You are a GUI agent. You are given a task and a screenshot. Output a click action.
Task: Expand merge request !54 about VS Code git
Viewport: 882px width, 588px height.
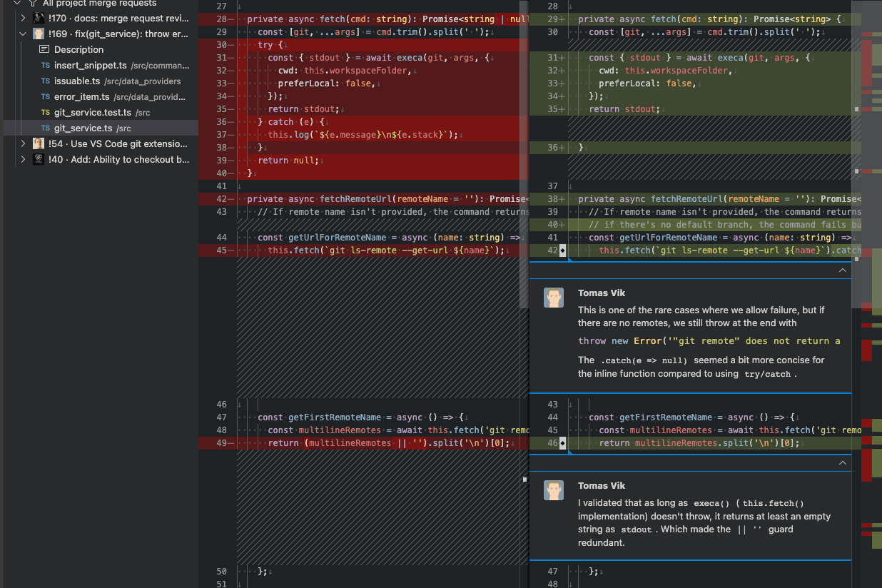point(22,143)
